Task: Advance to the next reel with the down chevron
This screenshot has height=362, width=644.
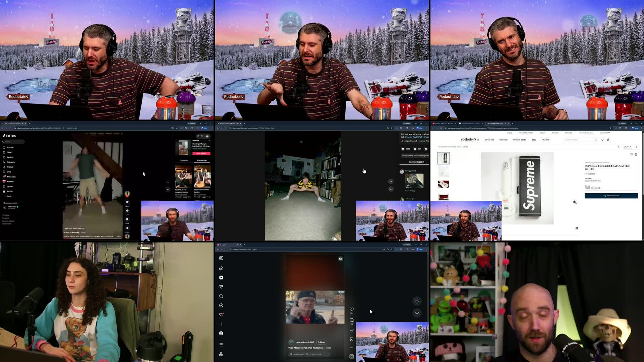Action: pyautogui.click(x=417, y=313)
